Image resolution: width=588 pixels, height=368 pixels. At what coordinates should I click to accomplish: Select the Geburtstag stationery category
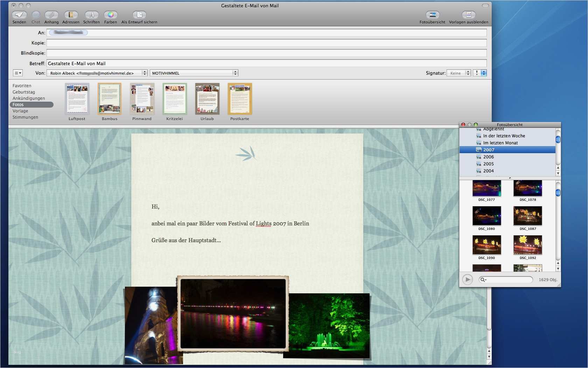coord(24,92)
